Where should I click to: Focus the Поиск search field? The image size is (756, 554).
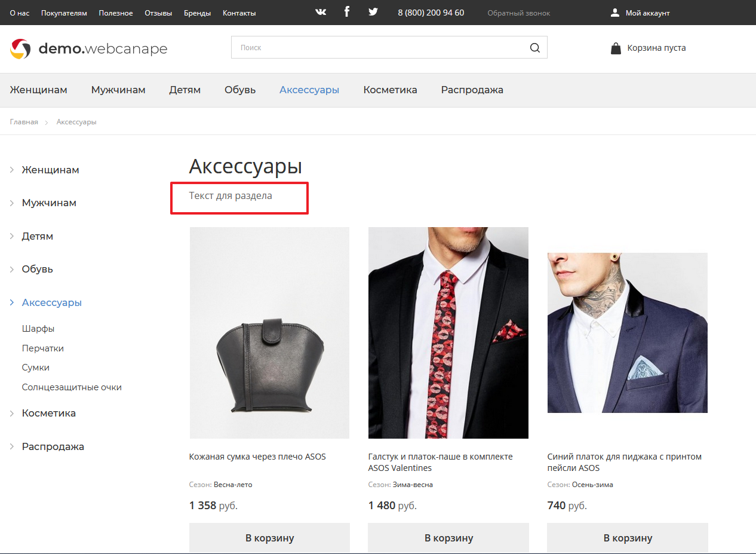point(376,48)
